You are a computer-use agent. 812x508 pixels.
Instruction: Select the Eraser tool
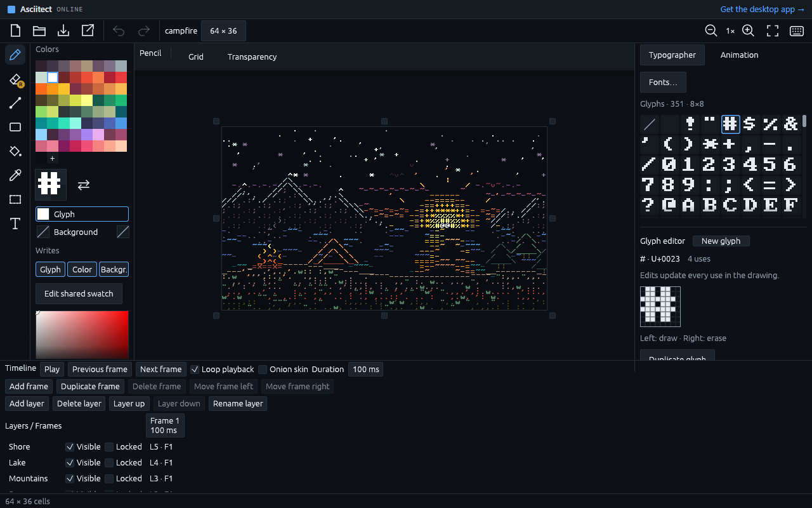pos(15,79)
